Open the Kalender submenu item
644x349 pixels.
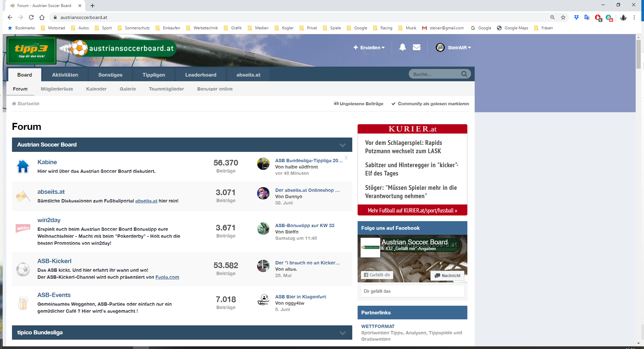coord(96,89)
